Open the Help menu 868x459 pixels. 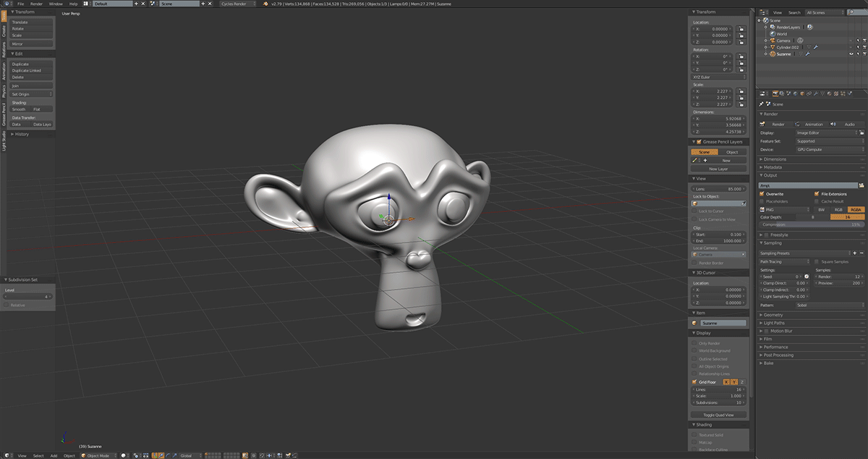pos(73,4)
